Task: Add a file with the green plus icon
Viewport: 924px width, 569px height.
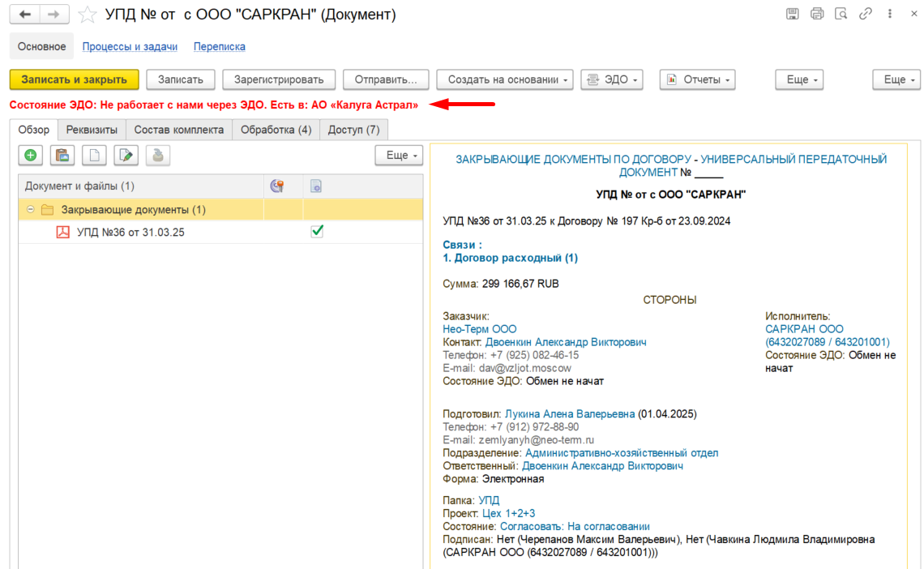Action: coord(31,156)
